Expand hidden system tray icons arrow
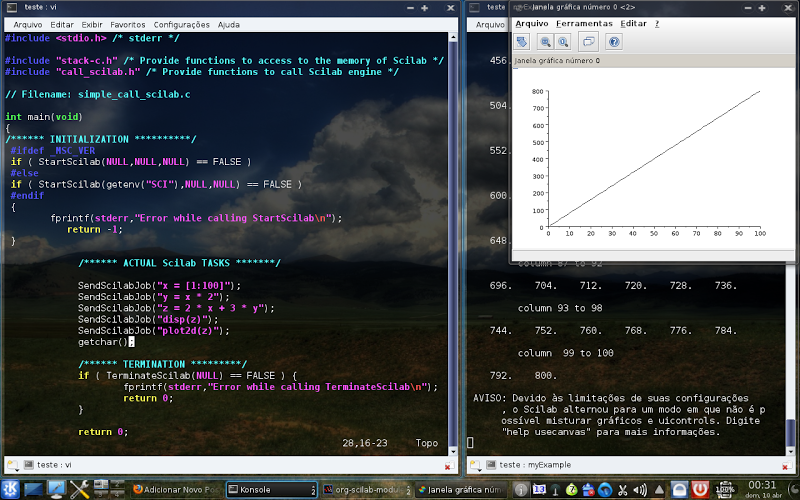800x500 pixels. pyautogui.click(x=659, y=490)
